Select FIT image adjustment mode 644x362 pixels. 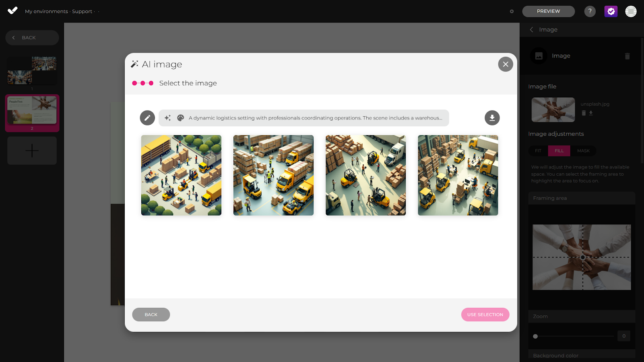538,151
